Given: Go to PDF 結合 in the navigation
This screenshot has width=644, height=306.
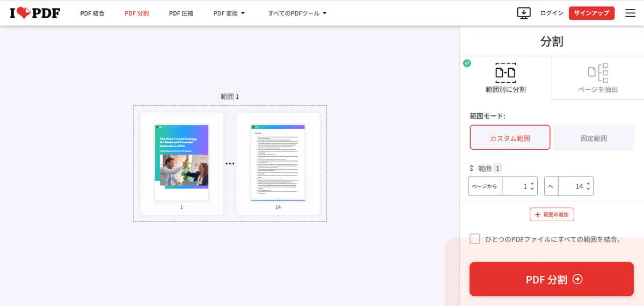Looking at the screenshot, I should tap(92, 13).
